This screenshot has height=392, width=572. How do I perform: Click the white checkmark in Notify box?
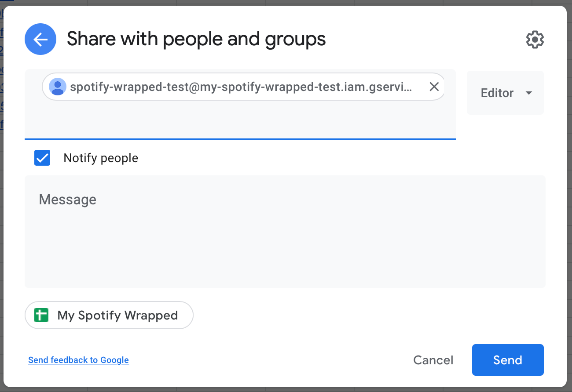42,158
